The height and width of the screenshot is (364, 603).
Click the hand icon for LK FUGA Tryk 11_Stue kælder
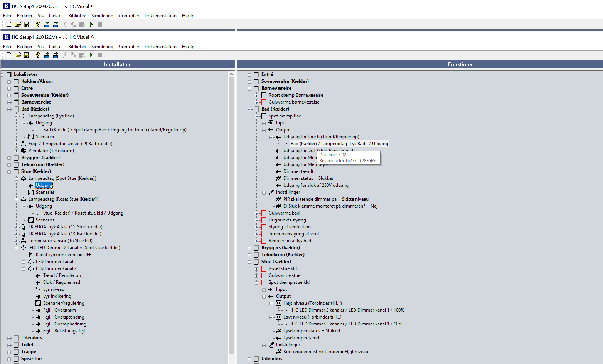pyautogui.click(x=24, y=227)
